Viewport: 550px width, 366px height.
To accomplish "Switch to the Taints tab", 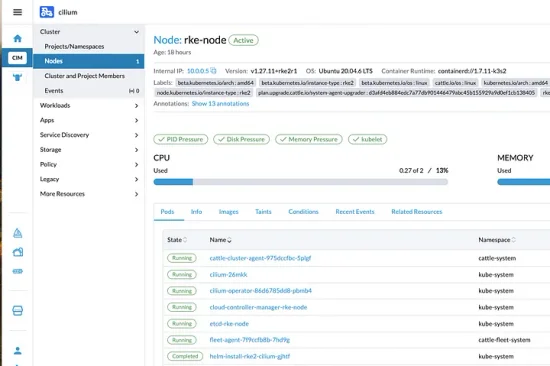I will pos(263,212).
